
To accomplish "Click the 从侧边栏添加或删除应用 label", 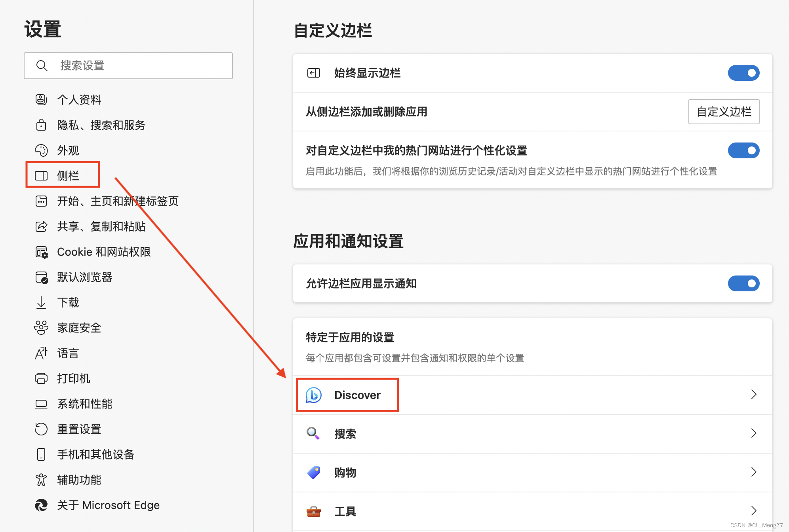I will click(366, 112).
